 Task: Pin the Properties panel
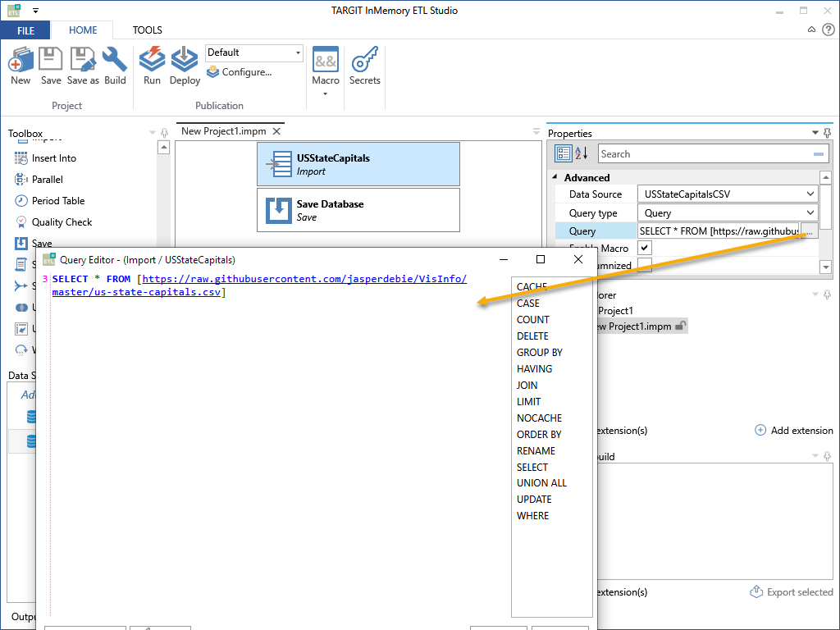coord(828,132)
